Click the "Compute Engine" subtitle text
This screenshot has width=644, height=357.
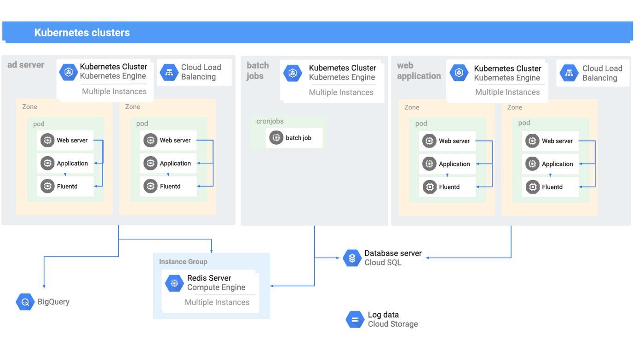(216, 287)
